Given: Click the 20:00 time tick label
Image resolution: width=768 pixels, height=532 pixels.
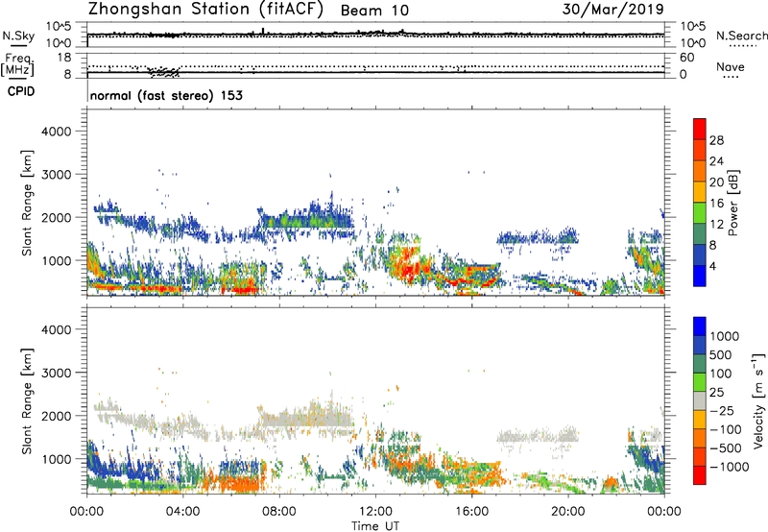Looking at the screenshot, I should point(567,512).
